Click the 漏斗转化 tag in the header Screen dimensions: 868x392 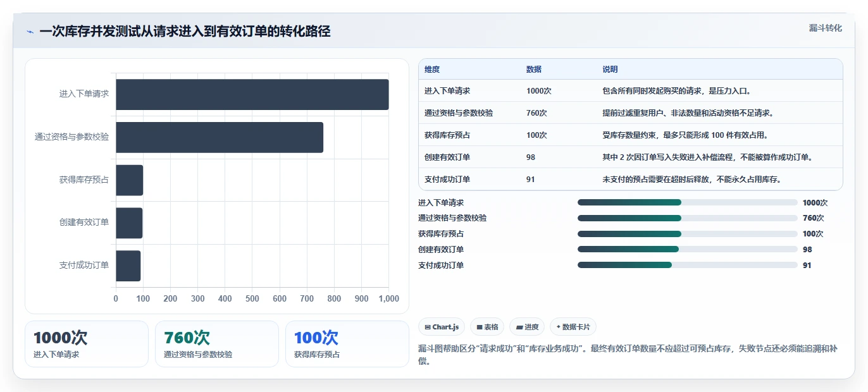(826, 28)
